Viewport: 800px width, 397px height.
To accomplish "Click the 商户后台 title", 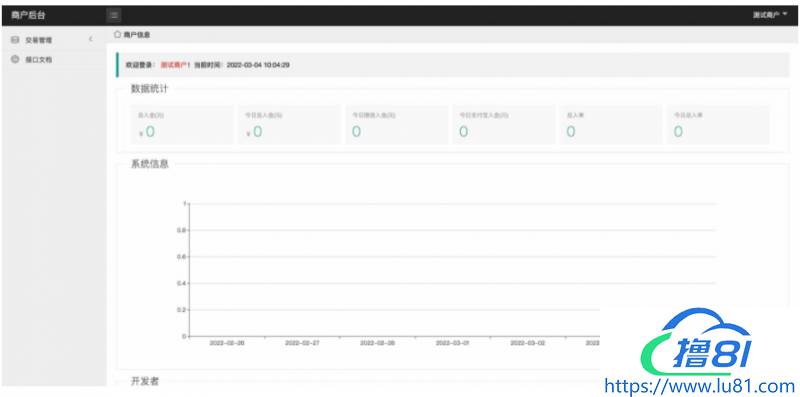I will point(29,15).
